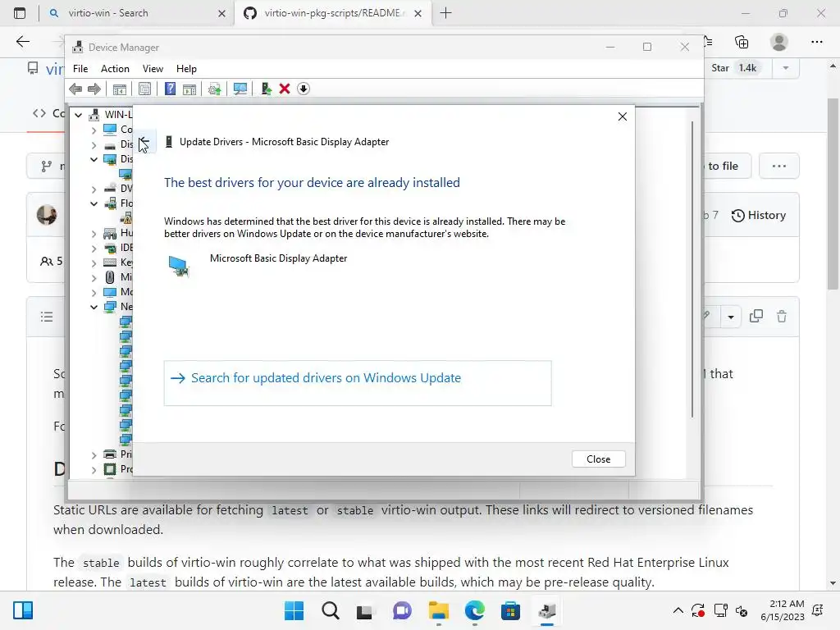
Task: Go back with the Update Drivers dialog arrow
Action: pyautogui.click(x=144, y=142)
